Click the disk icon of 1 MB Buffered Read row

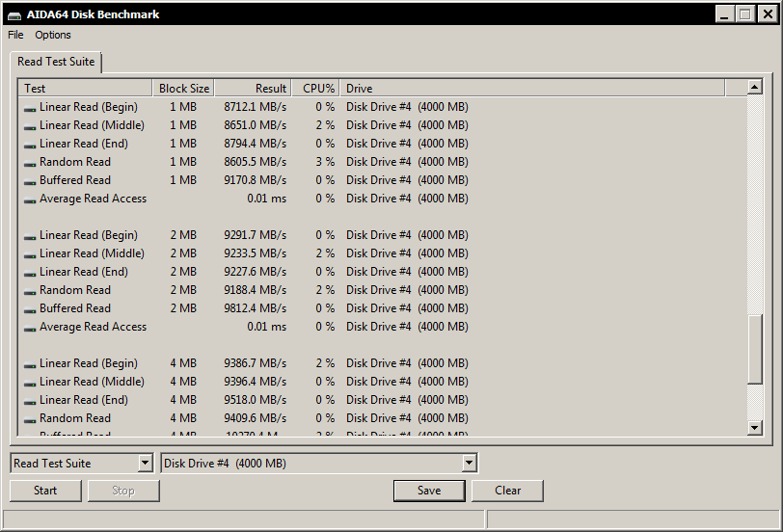click(30, 181)
